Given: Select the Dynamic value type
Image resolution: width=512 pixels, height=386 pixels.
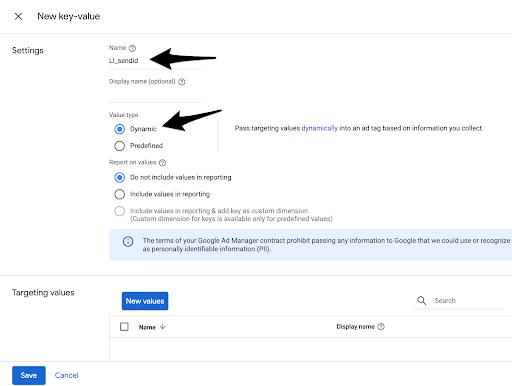Looking at the screenshot, I should (x=120, y=129).
